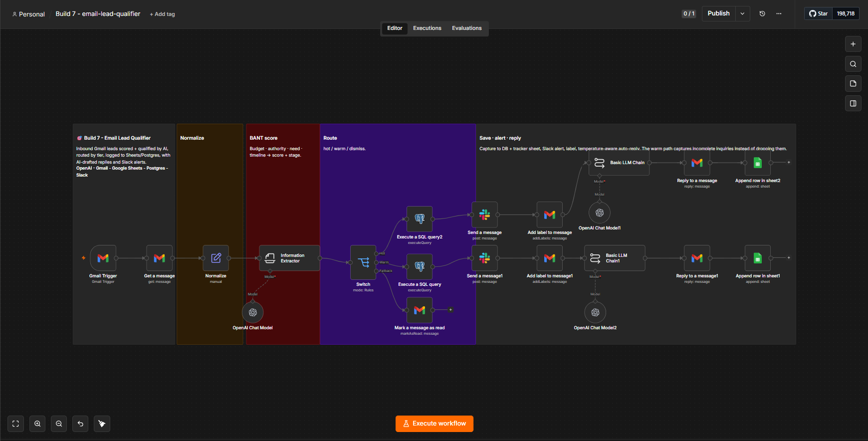Click the Execute workflow button

[x=434, y=424]
